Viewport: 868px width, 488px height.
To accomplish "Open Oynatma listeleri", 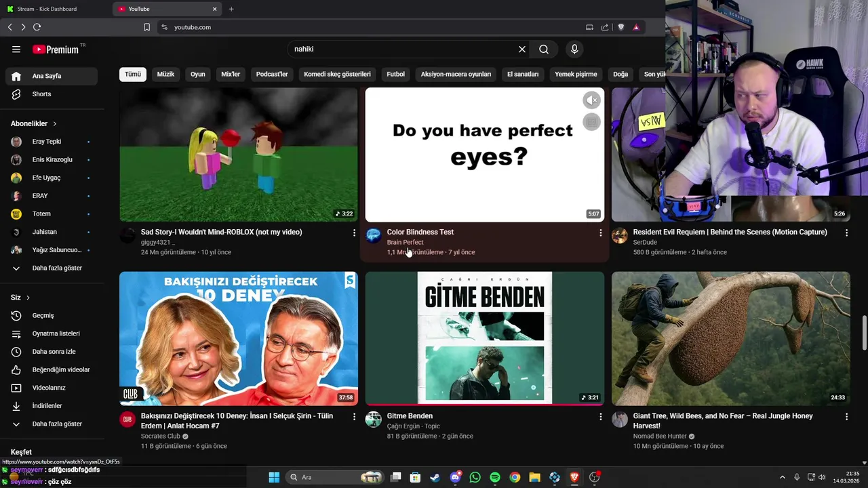I will (x=52, y=333).
